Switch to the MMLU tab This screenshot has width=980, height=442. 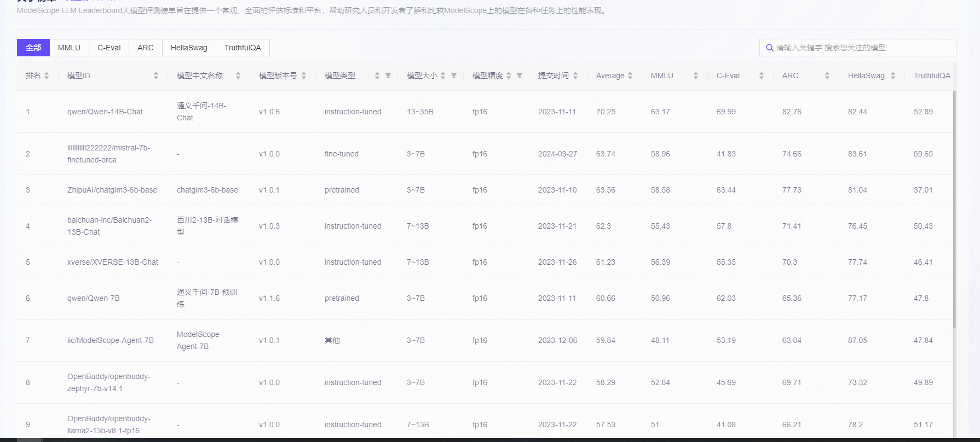69,48
